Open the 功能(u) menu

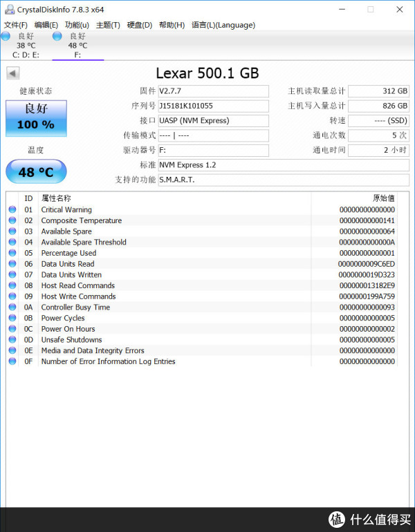(77, 25)
